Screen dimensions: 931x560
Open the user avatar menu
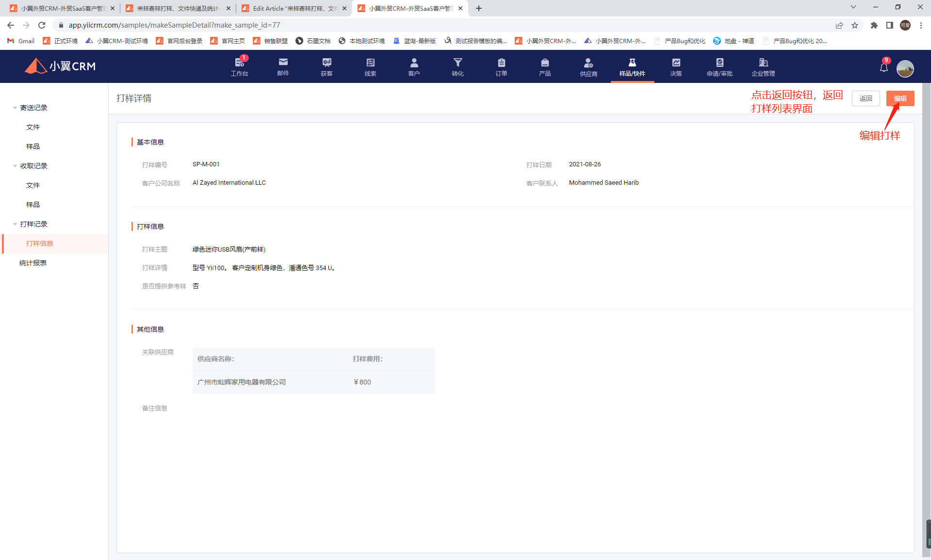coord(905,68)
